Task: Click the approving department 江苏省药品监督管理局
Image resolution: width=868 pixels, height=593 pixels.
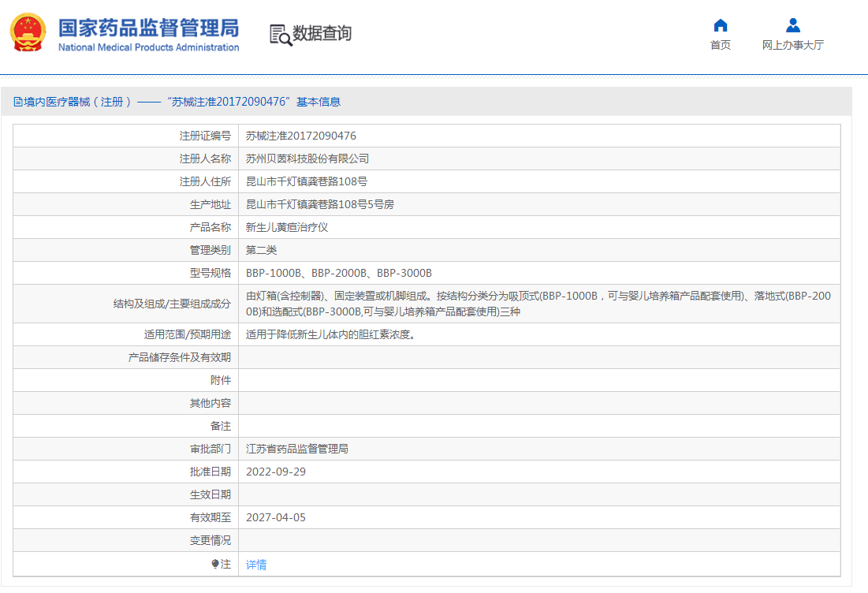Action: point(296,449)
